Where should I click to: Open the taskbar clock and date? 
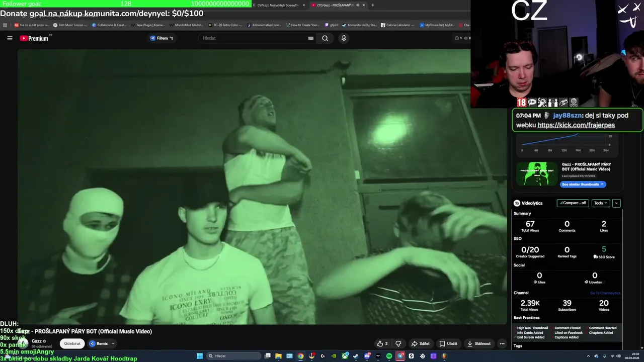coord(631,356)
